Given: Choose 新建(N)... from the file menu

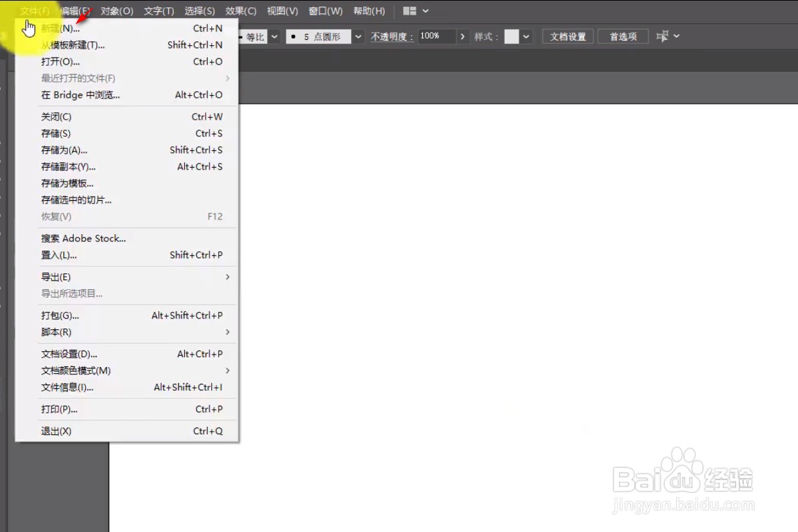Looking at the screenshot, I should coord(126,29).
